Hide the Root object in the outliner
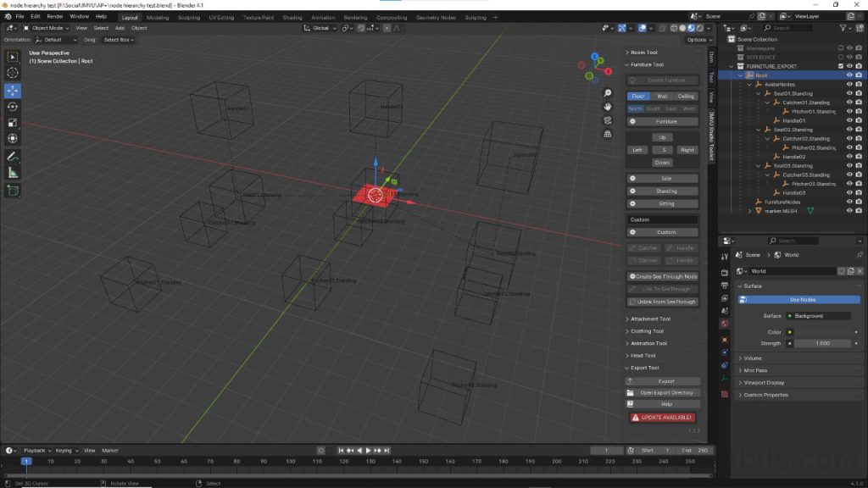This screenshot has width=868, height=488. pyautogui.click(x=850, y=75)
